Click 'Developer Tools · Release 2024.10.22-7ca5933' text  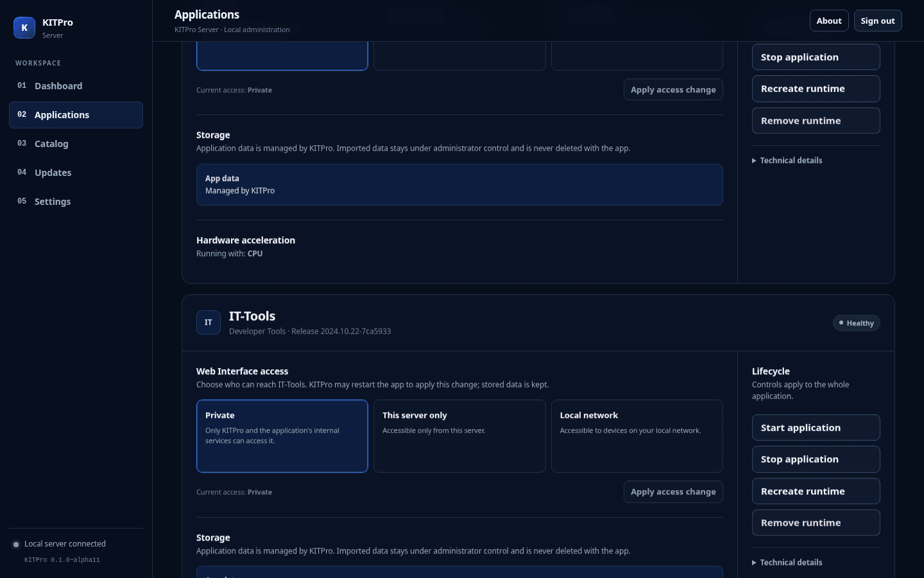(310, 331)
